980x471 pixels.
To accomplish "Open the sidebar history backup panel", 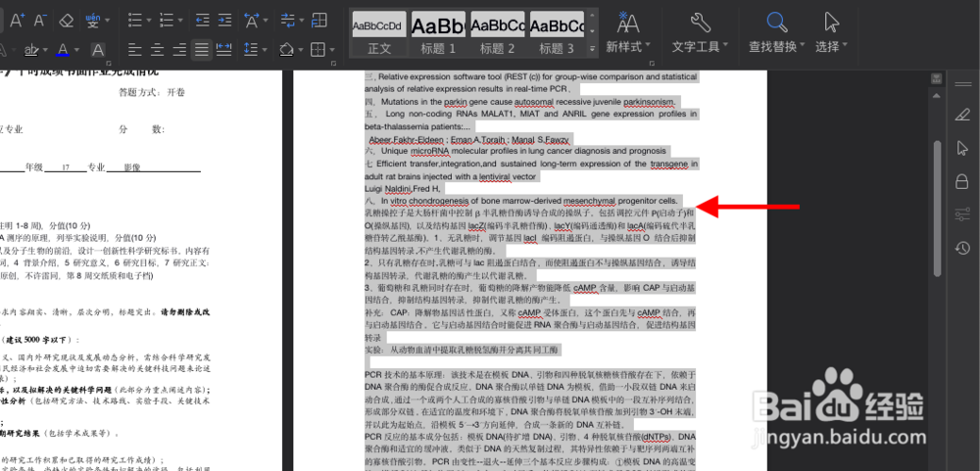I will (962, 248).
